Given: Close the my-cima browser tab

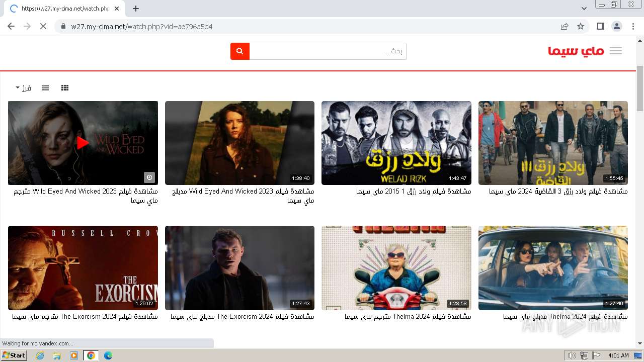Looking at the screenshot, I should coord(117,9).
